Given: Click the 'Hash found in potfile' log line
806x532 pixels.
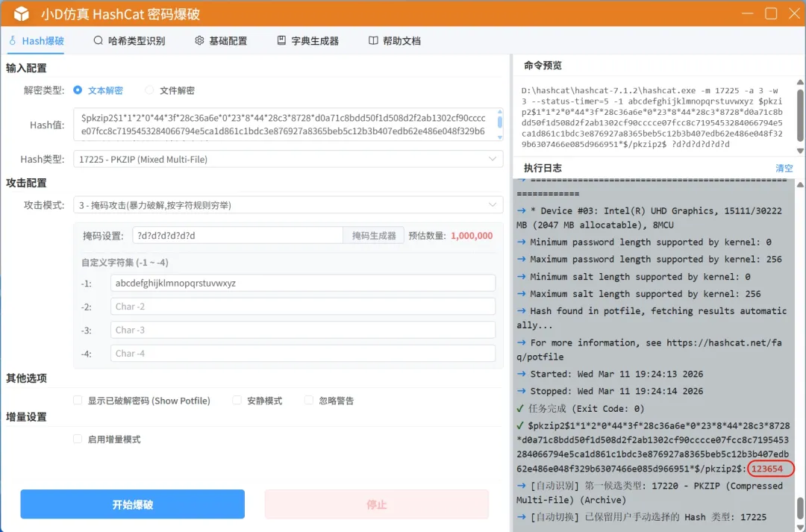Looking at the screenshot, I should pyautogui.click(x=652, y=318).
